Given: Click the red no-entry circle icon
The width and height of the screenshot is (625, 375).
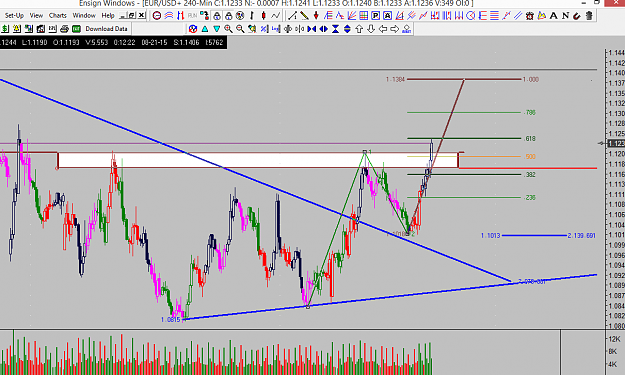Looking at the screenshot, I should 157,16.
